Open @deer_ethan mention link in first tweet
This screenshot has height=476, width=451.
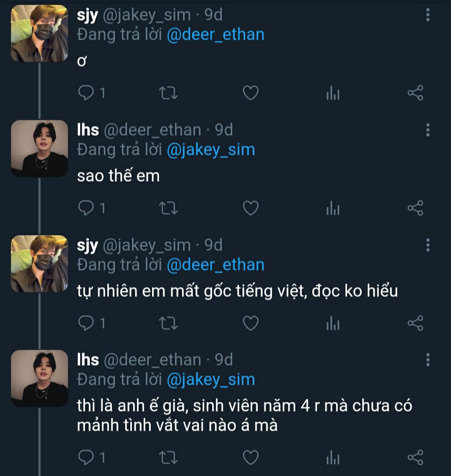[215, 34]
